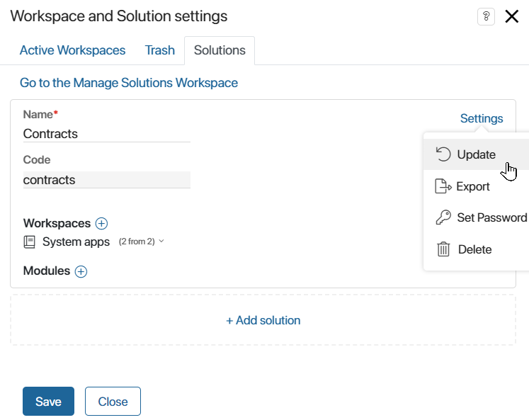
Task: Click the Update circular arrow icon
Action: coord(443,154)
